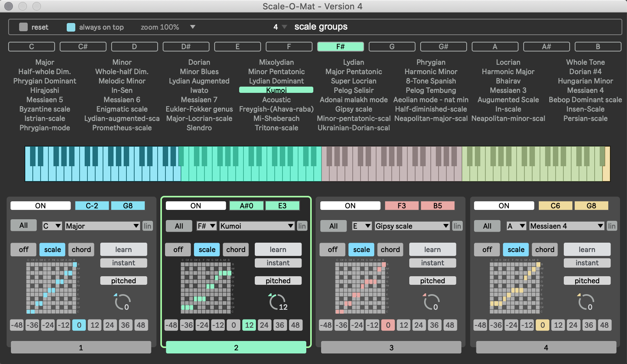
Task: Select the G# root note tab
Action: tap(443, 46)
